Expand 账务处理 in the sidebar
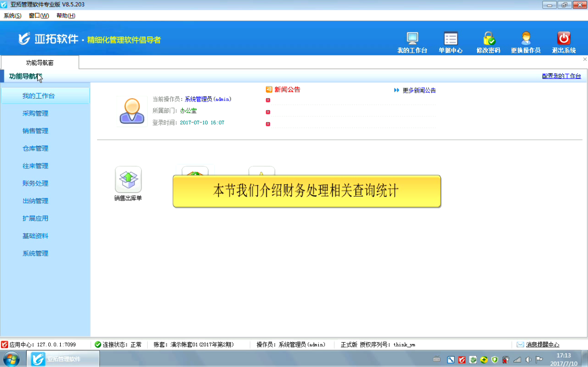Image resolution: width=588 pixels, height=367 pixels. coord(35,183)
